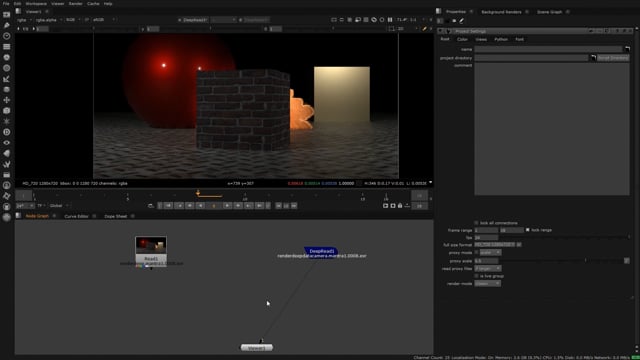The width and height of the screenshot is (640, 360).
Task: Toggle the is live group checkbox
Action: [x=476, y=276]
